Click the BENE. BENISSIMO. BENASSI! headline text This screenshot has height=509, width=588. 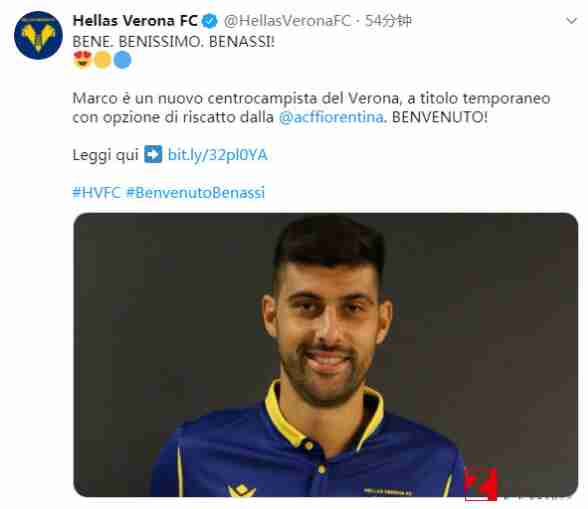[174, 42]
